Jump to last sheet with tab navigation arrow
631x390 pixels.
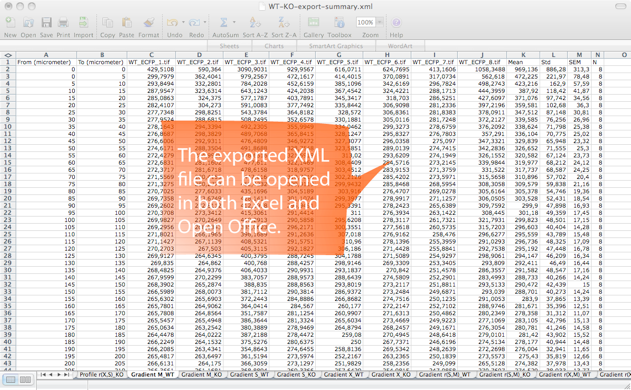point(66,375)
